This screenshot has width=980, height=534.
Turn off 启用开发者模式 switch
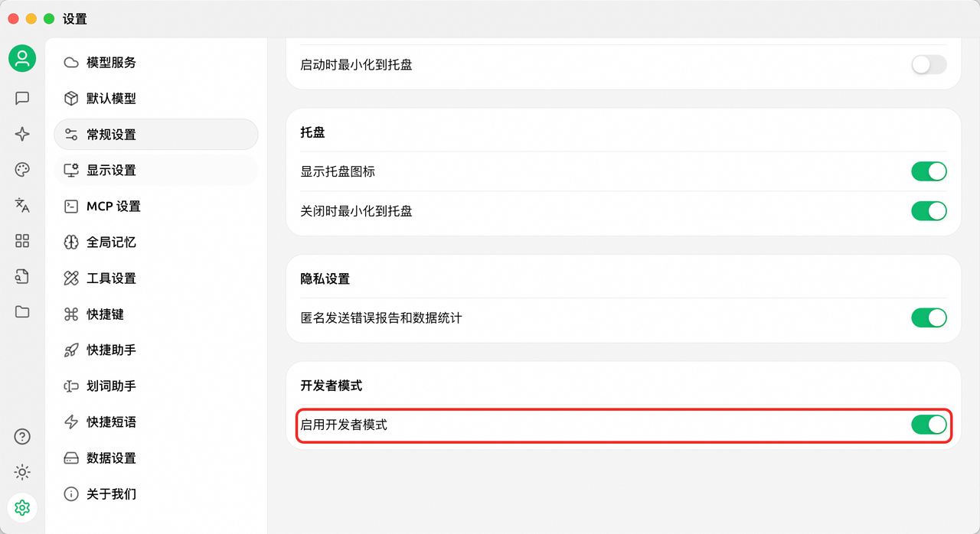pyautogui.click(x=929, y=425)
